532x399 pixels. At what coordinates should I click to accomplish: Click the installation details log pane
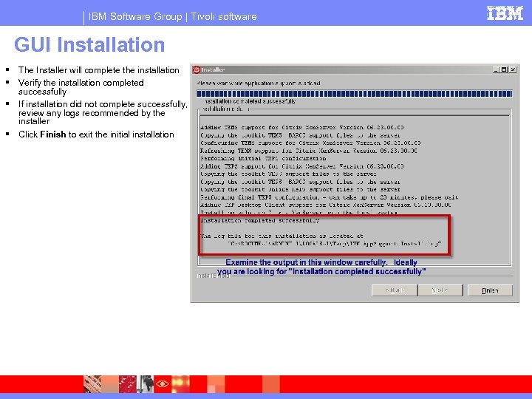click(355, 190)
